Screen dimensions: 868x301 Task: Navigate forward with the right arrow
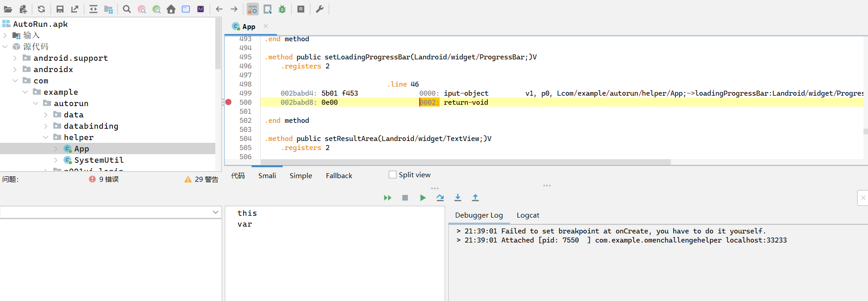[234, 9]
